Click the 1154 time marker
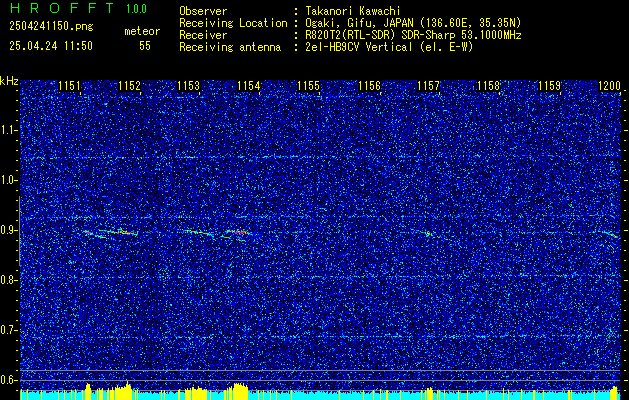Image resolution: width=629 pixels, height=400 pixels. tap(249, 86)
